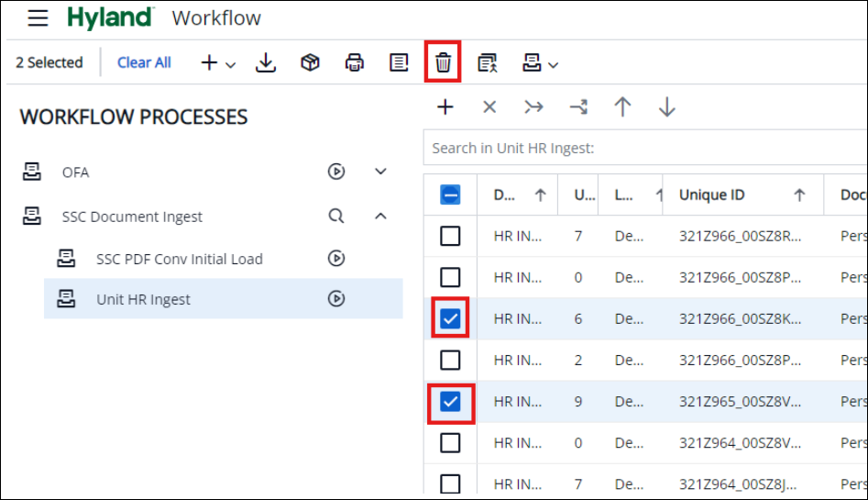Check the row with ID 321Z964_00SZ8V
This screenshot has height=500, width=868.
point(450,443)
